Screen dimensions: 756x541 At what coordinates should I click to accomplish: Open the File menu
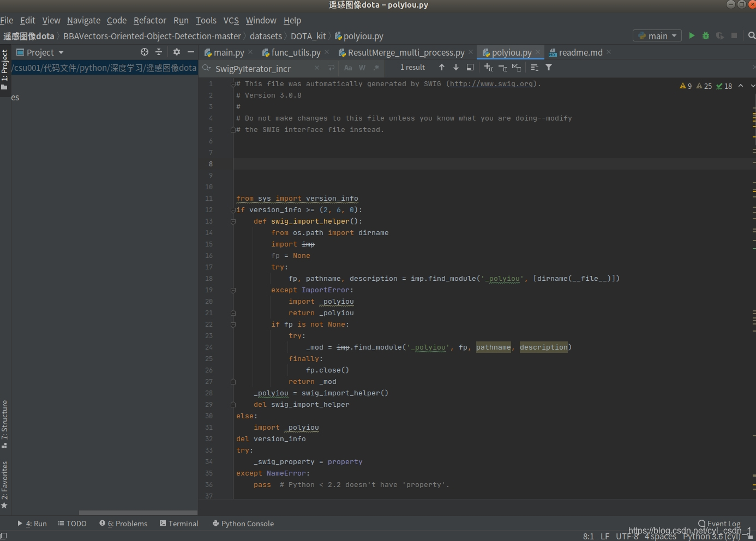click(x=7, y=20)
